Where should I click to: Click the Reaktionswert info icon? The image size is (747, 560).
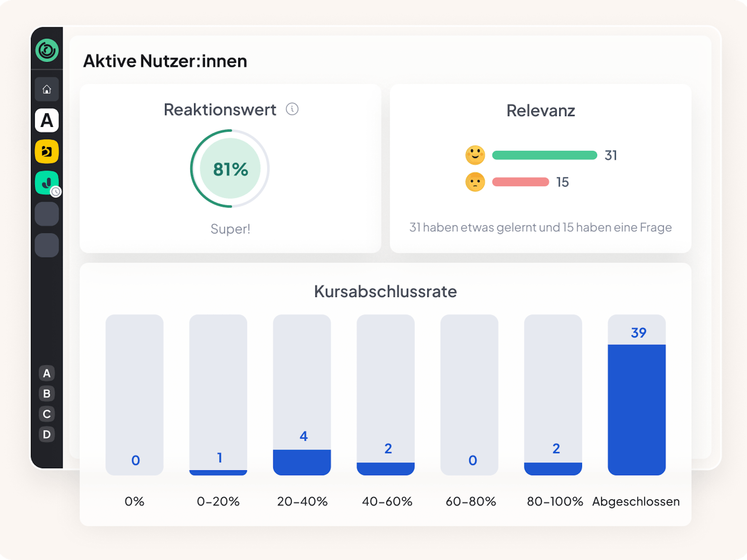click(x=292, y=109)
